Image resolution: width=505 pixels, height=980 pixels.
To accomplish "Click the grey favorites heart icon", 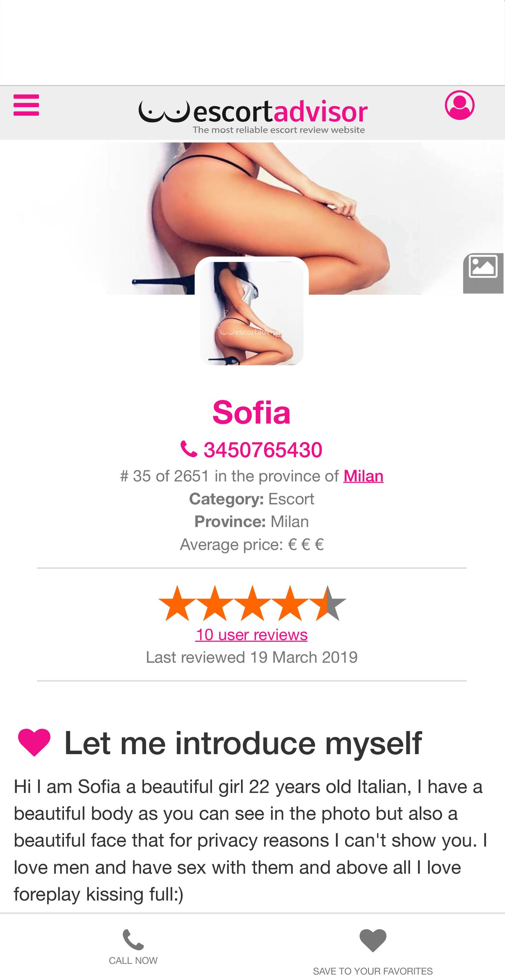I will coord(373,940).
